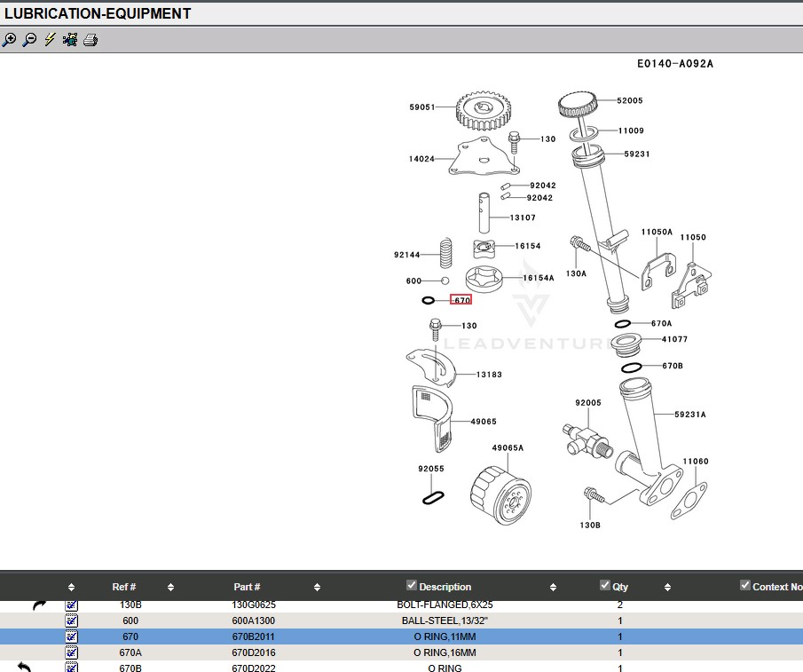803x672 pixels.
Task: Click the zoom in magnifier icon
Action: click(x=10, y=40)
